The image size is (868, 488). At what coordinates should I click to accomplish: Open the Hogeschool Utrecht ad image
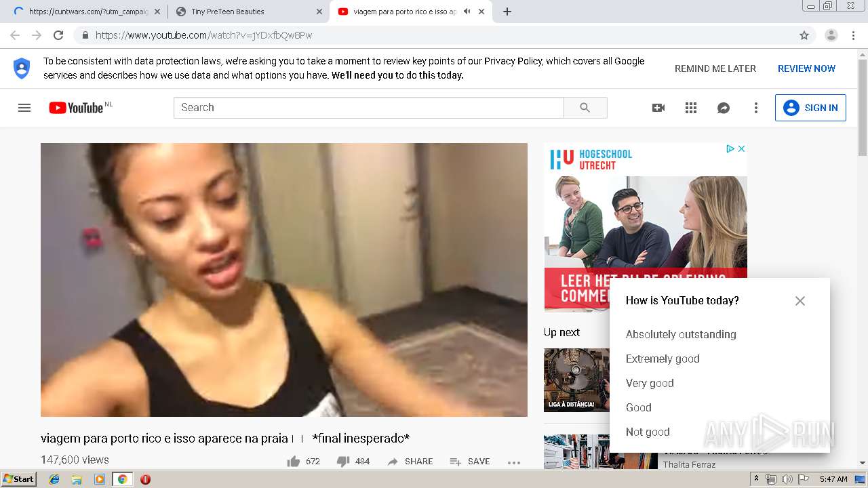646,227
